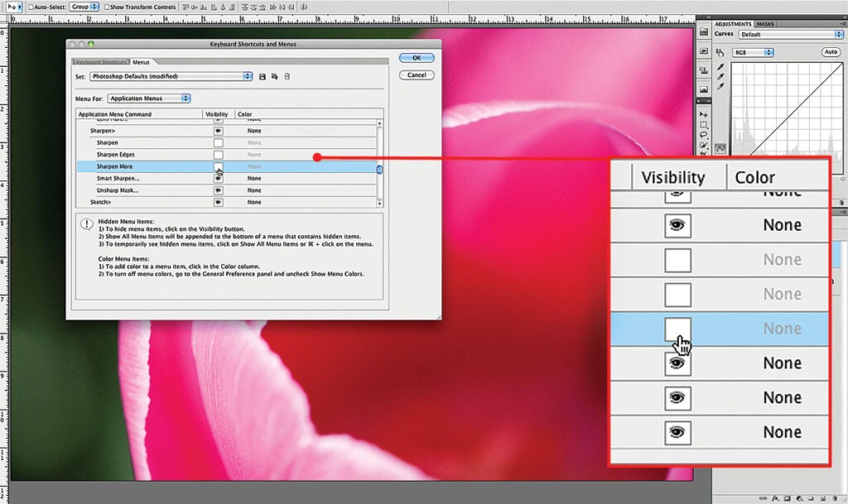Click the menu list scroll up arrow
The height and width of the screenshot is (504, 848).
coord(379,123)
